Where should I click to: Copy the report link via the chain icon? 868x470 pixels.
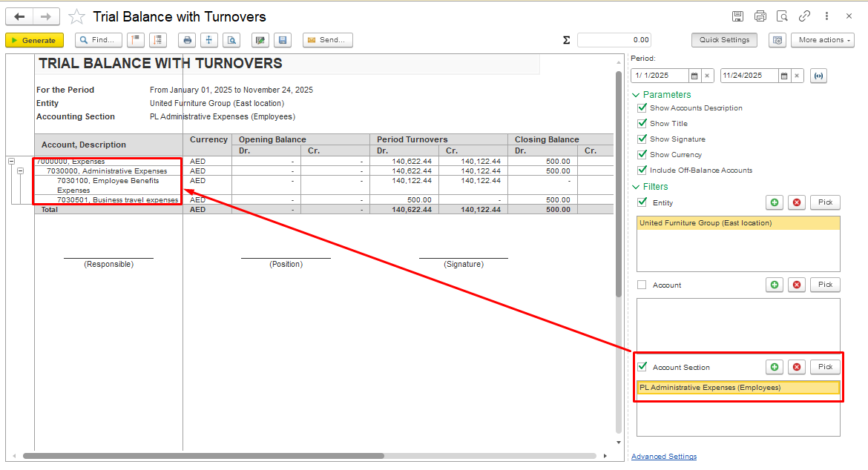(x=804, y=16)
